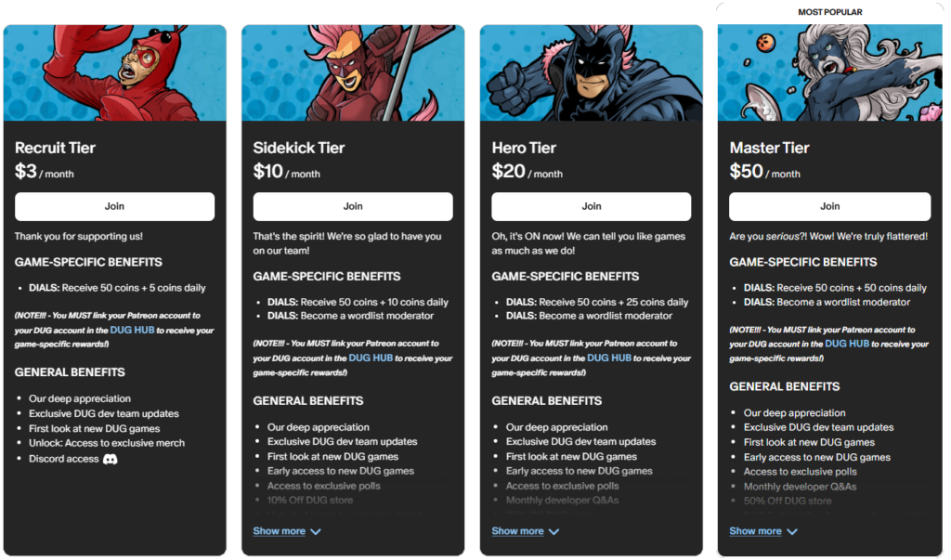The width and height of the screenshot is (951, 560).
Task: Click the Discord logo icon in Recruit Tier
Action: [x=110, y=460]
